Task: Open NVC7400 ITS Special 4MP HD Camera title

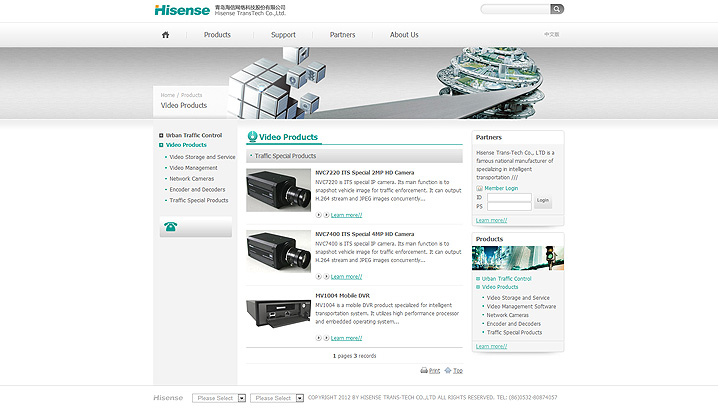Action: [x=364, y=234]
